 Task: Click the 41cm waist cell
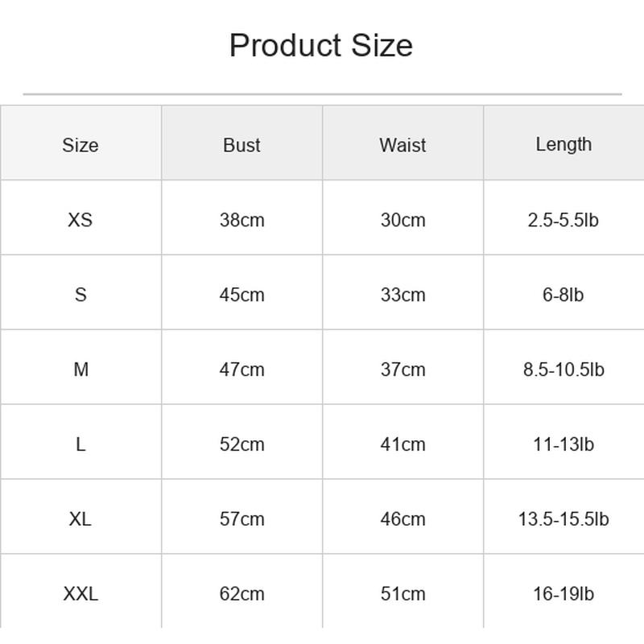(x=403, y=442)
